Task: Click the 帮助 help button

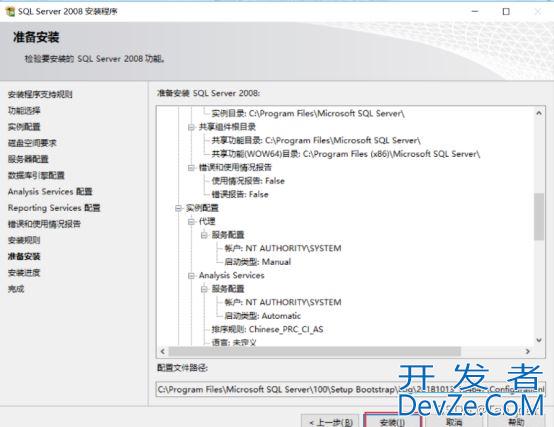Action: point(516,421)
